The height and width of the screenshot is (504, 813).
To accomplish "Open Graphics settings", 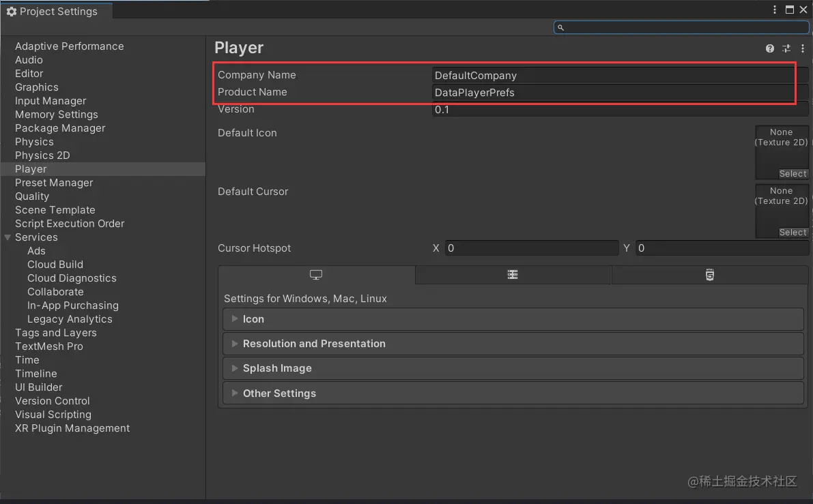I will point(37,87).
